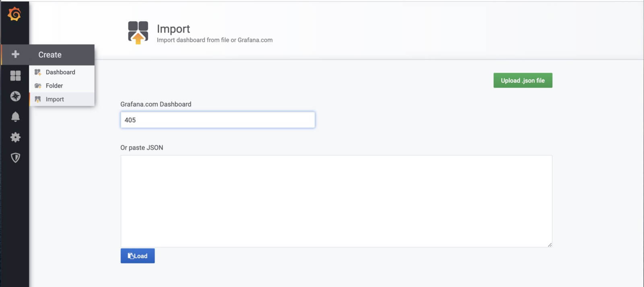Focus the Grafana.com Dashboard input field
The image size is (644, 287).
click(217, 120)
